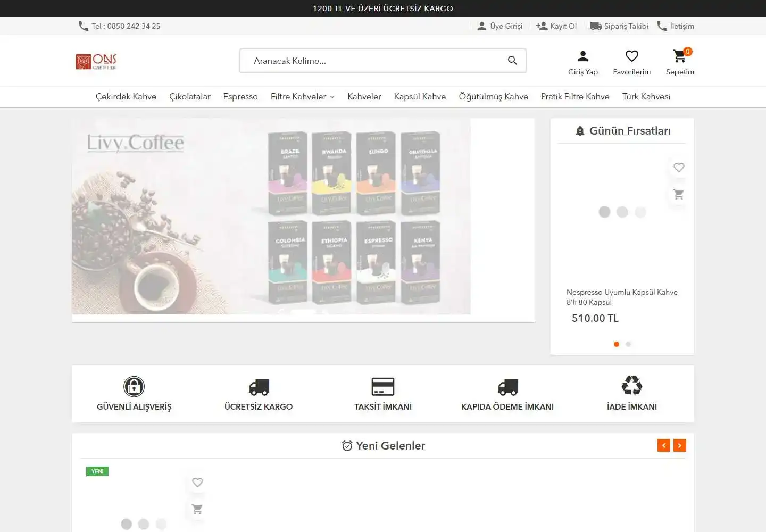This screenshot has width=766, height=532.
Task: Select first orange dot in Günün Fırsatları
Action: tap(617, 344)
